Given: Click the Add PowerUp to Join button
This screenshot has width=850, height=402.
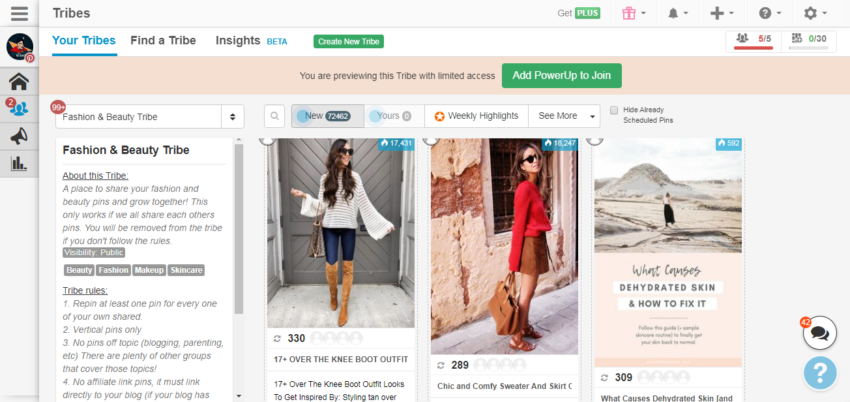Looking at the screenshot, I should click(x=561, y=75).
